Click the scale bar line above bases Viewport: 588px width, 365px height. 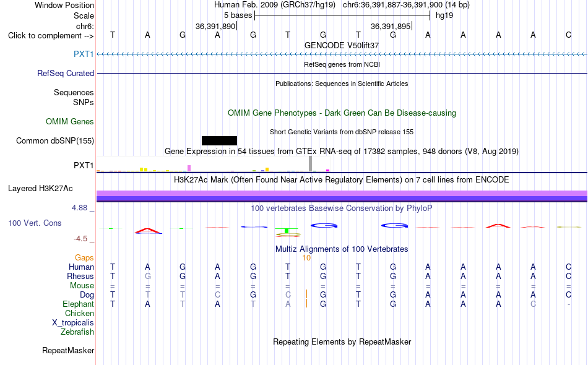342,15
